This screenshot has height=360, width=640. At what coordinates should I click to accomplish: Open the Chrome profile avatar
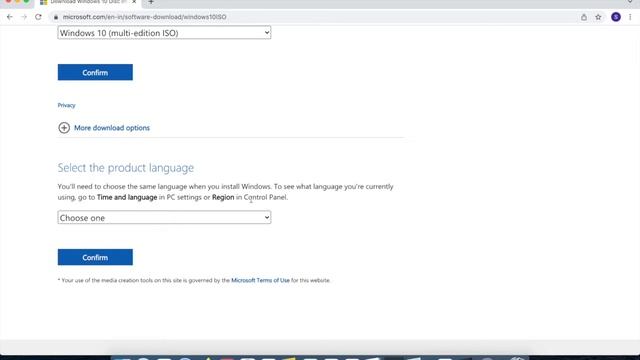[x=616, y=17]
